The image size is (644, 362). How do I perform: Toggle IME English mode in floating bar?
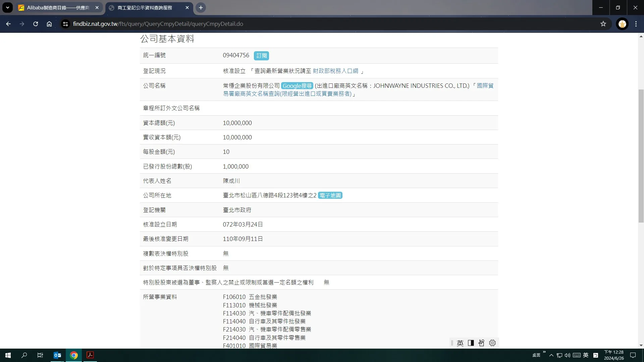[460, 343]
